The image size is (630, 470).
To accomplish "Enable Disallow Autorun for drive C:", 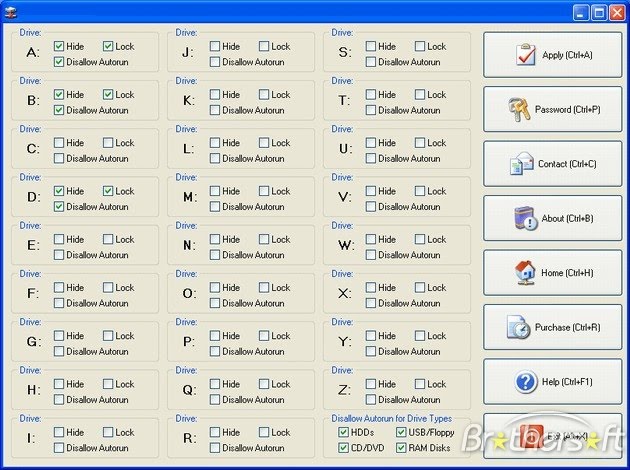I will [x=59, y=158].
